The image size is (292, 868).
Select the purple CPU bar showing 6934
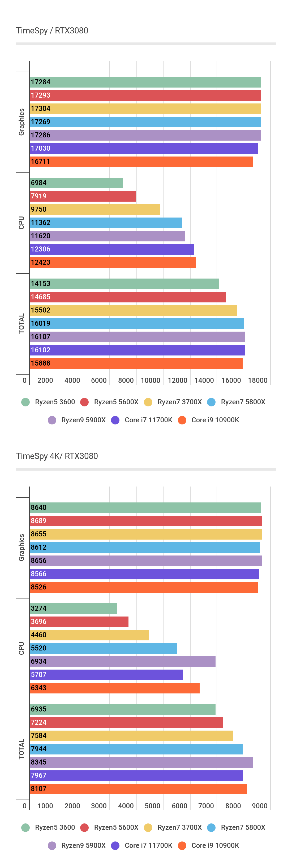point(122,661)
